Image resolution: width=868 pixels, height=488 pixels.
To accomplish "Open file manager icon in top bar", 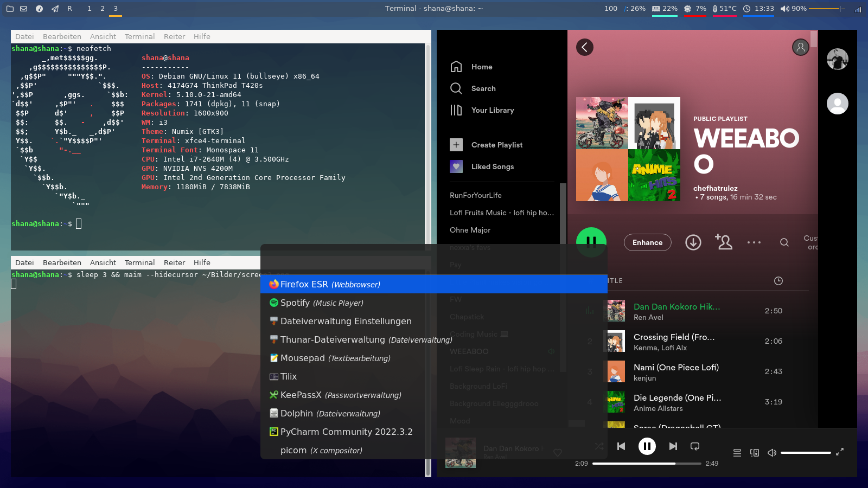I will tap(10, 9).
